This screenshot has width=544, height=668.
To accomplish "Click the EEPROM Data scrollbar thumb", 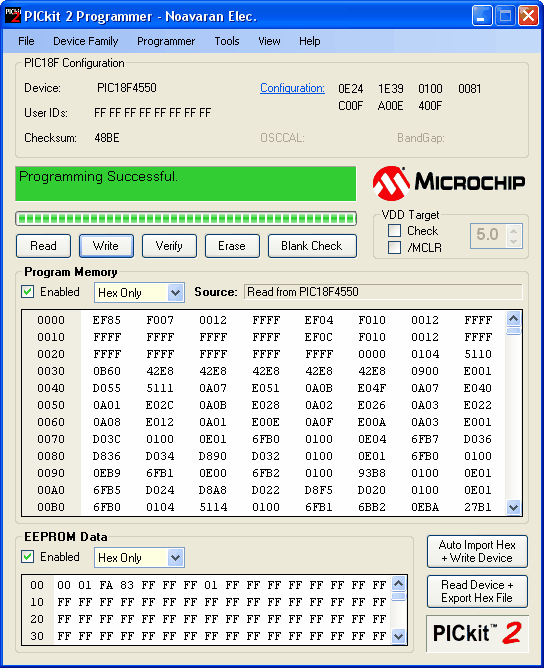I will 398,596.
